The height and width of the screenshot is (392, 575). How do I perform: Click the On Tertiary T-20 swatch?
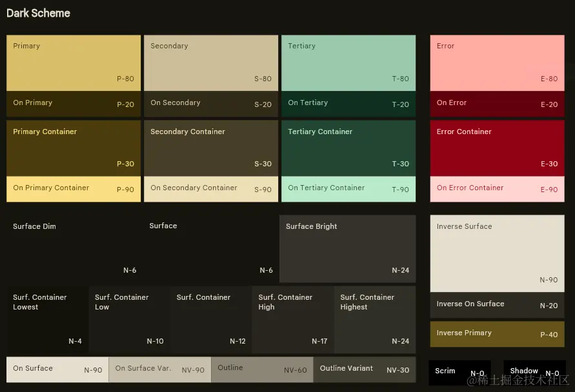pyautogui.click(x=348, y=104)
